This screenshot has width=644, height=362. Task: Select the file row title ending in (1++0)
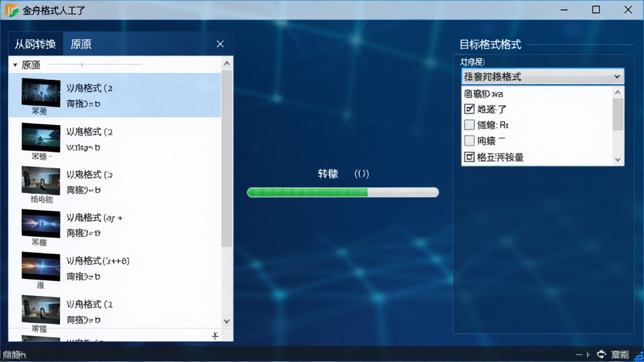click(x=97, y=261)
